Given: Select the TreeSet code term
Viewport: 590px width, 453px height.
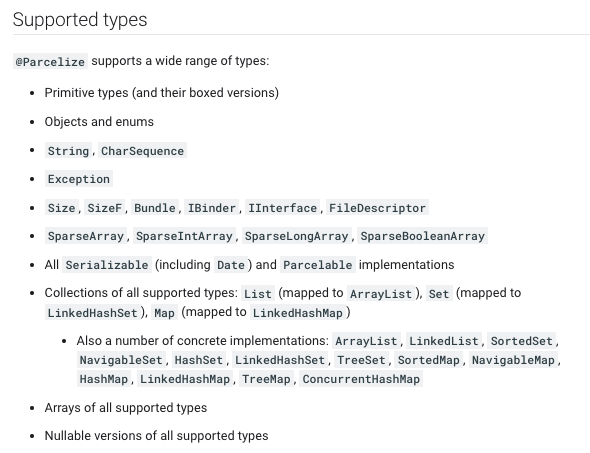Looking at the screenshot, I should [361, 360].
